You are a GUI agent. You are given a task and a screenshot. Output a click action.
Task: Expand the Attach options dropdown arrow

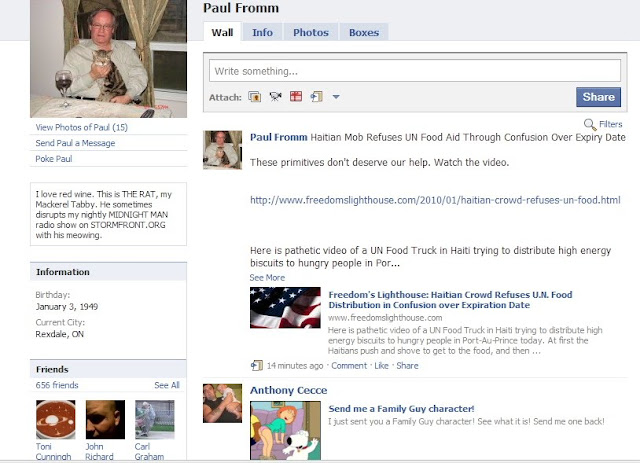click(336, 97)
